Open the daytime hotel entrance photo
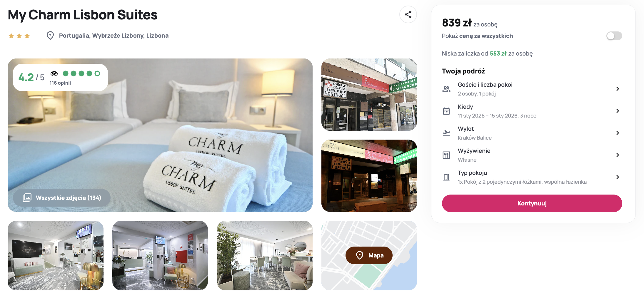Image resolution: width=644 pixels, height=298 pixels. tap(369, 95)
